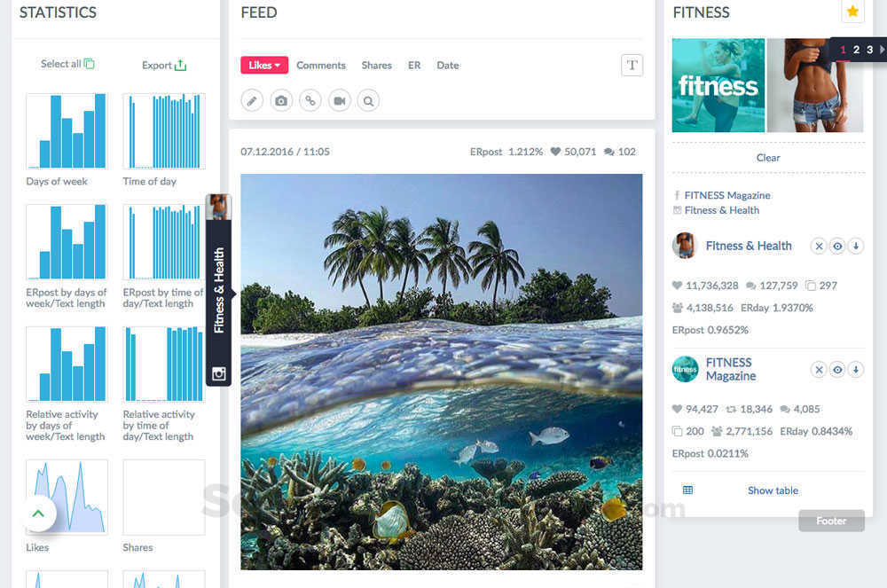
Task: Click the magnifier search icon in feed
Action: point(368,100)
